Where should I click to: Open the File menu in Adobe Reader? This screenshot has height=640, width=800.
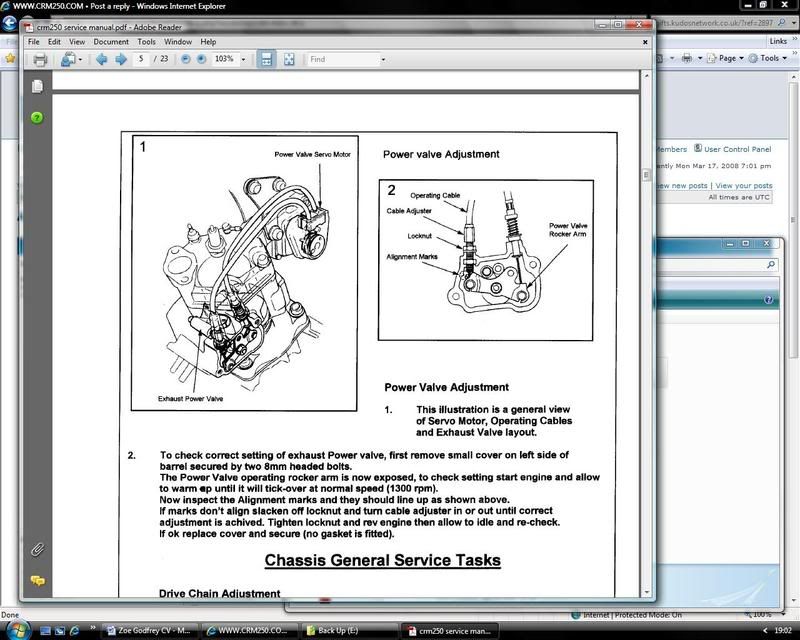pyautogui.click(x=34, y=42)
